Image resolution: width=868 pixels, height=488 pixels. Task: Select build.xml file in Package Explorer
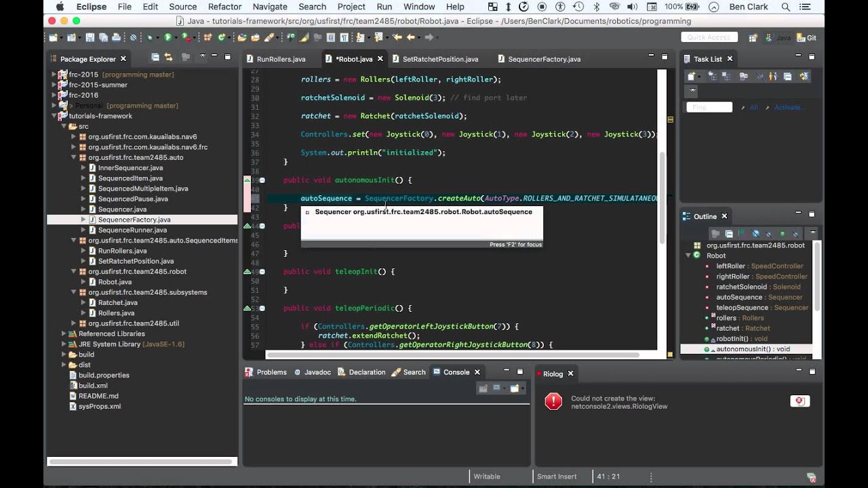pyautogui.click(x=93, y=386)
